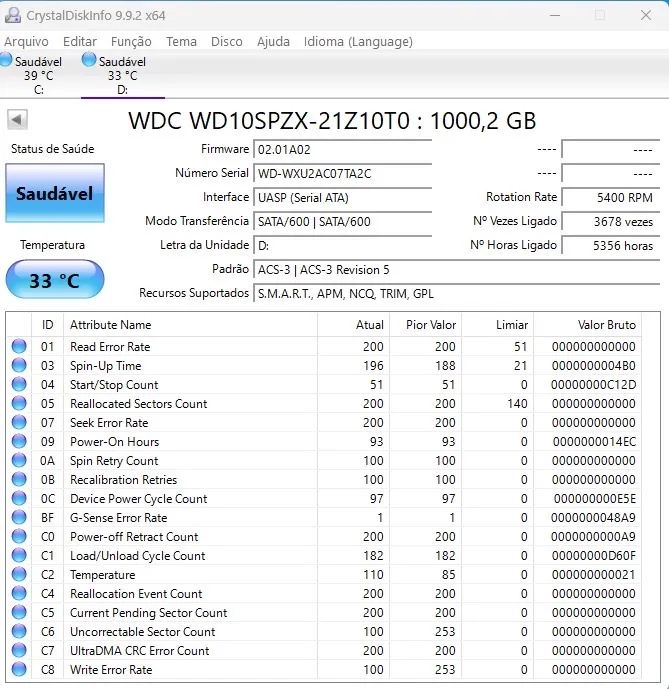This screenshot has height=689, width=669.
Task: Click the transfer mode field SATA/600
Action: 342,221
